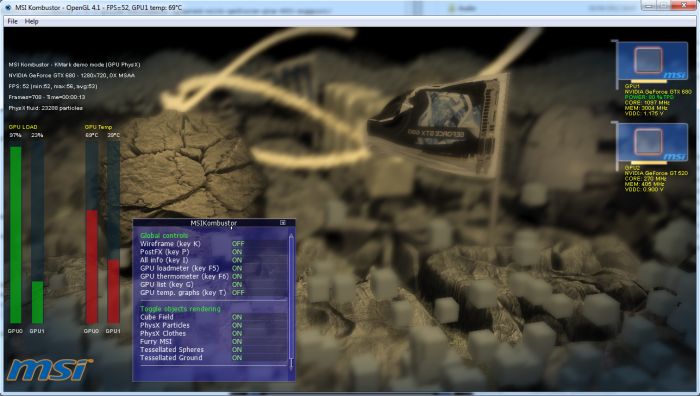
Task: Click the MEM: 3004 MHz readout
Action: pos(646,108)
